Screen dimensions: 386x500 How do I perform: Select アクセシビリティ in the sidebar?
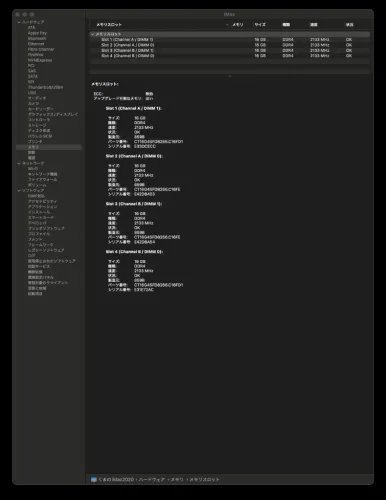coord(42,201)
